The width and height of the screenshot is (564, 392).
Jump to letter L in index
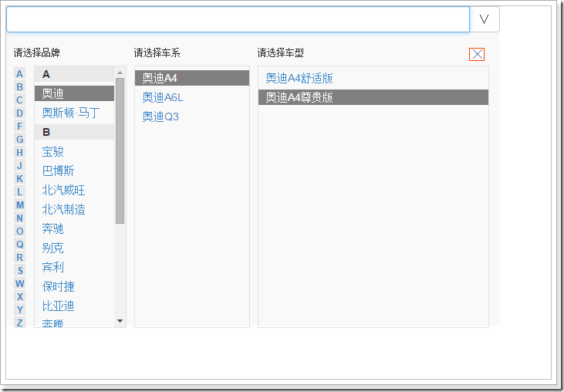[x=20, y=191]
